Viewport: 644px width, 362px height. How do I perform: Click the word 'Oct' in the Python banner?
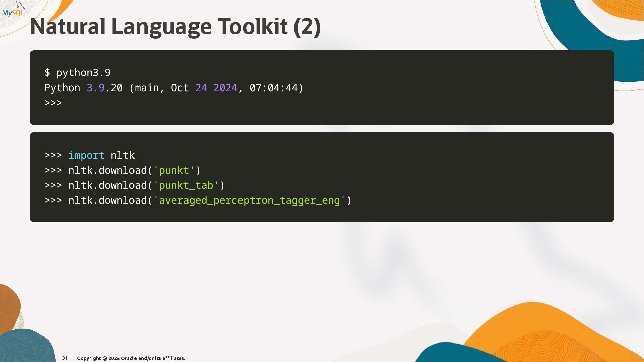point(180,88)
